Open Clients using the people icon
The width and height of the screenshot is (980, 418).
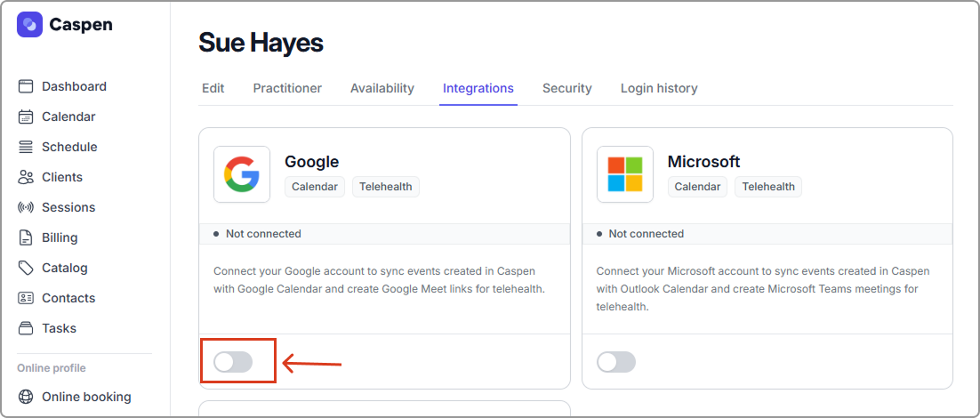[26, 177]
